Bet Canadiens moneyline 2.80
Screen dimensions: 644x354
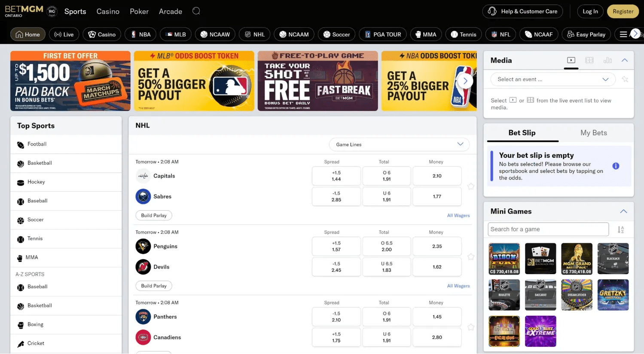tap(437, 337)
